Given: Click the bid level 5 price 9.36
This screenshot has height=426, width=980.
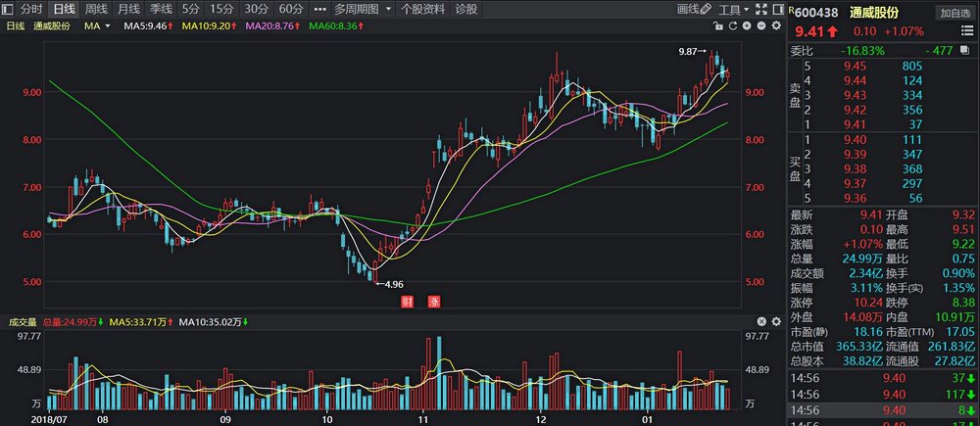Looking at the screenshot, I should [x=856, y=199].
